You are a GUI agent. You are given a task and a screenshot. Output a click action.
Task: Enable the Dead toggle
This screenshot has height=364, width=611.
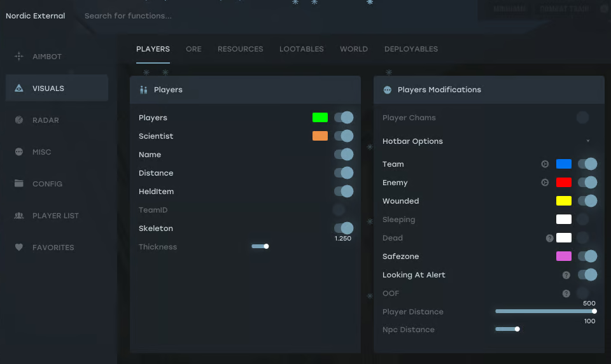tap(582, 238)
